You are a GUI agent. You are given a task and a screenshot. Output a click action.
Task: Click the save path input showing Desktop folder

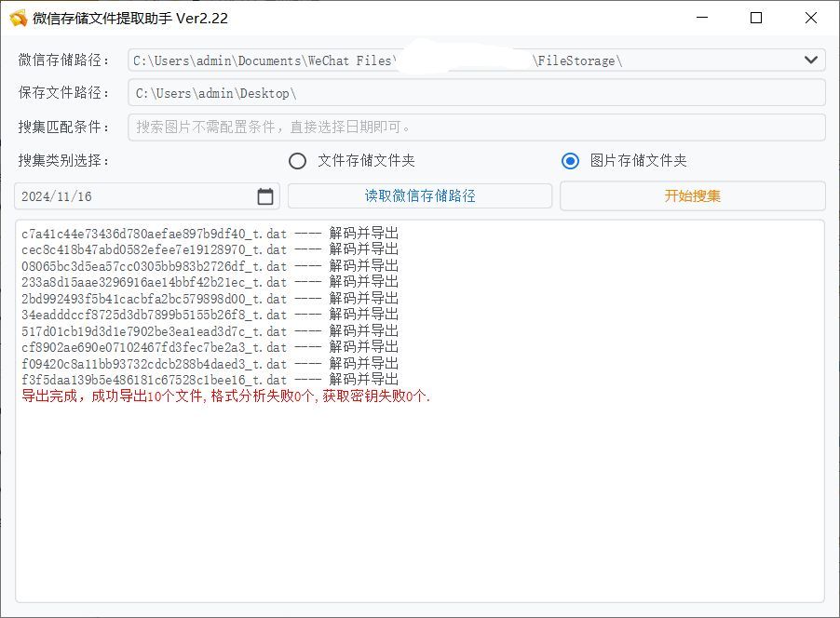(x=475, y=92)
